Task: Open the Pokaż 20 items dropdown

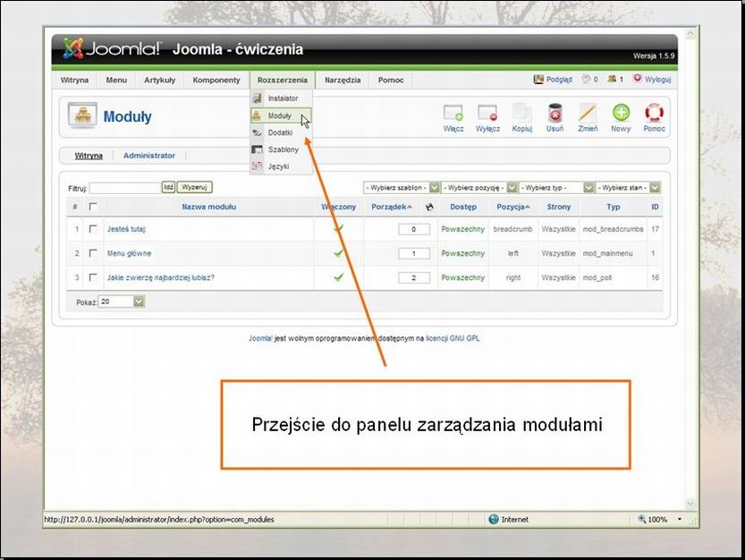Action: 121,301
